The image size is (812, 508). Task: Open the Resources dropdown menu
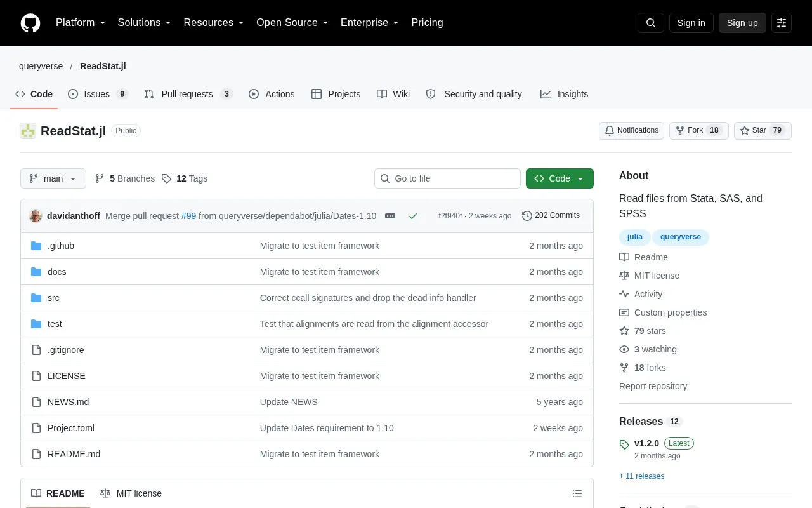[214, 23]
